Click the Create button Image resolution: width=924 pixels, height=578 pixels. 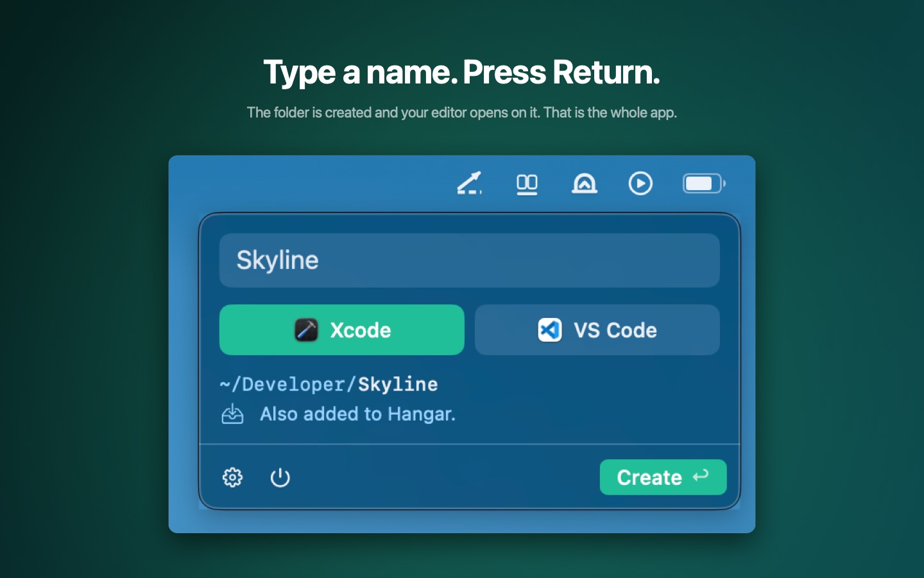[x=663, y=477]
